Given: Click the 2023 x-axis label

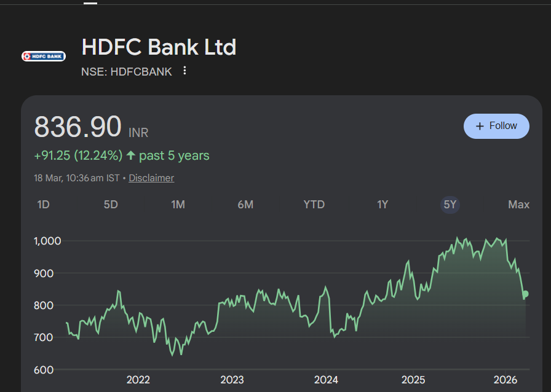Looking at the screenshot, I should tap(232, 380).
